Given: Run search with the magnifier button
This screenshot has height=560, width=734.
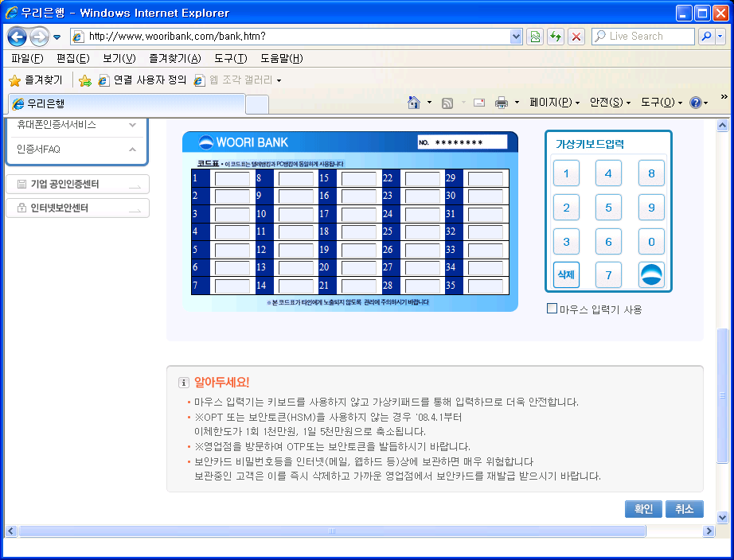Looking at the screenshot, I should [706, 37].
